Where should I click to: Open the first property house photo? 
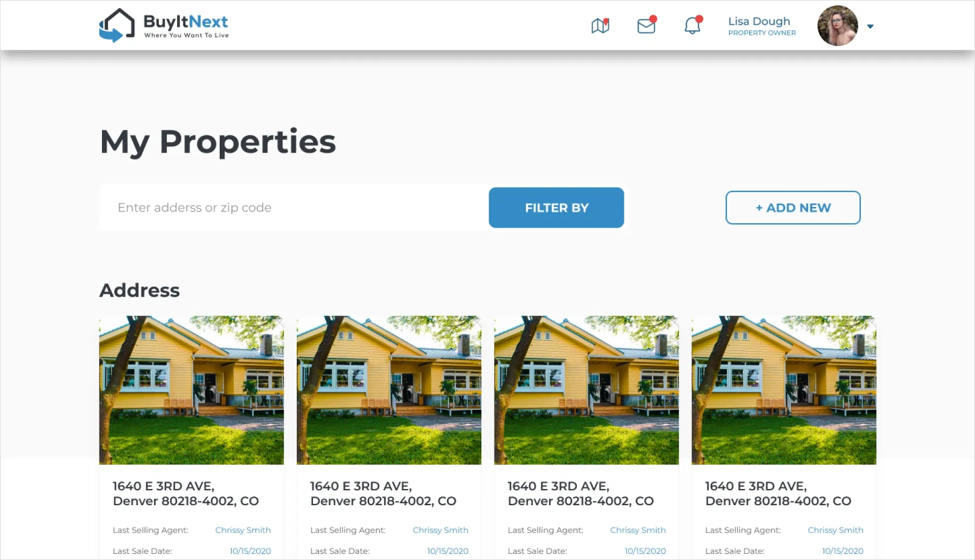coord(191,390)
